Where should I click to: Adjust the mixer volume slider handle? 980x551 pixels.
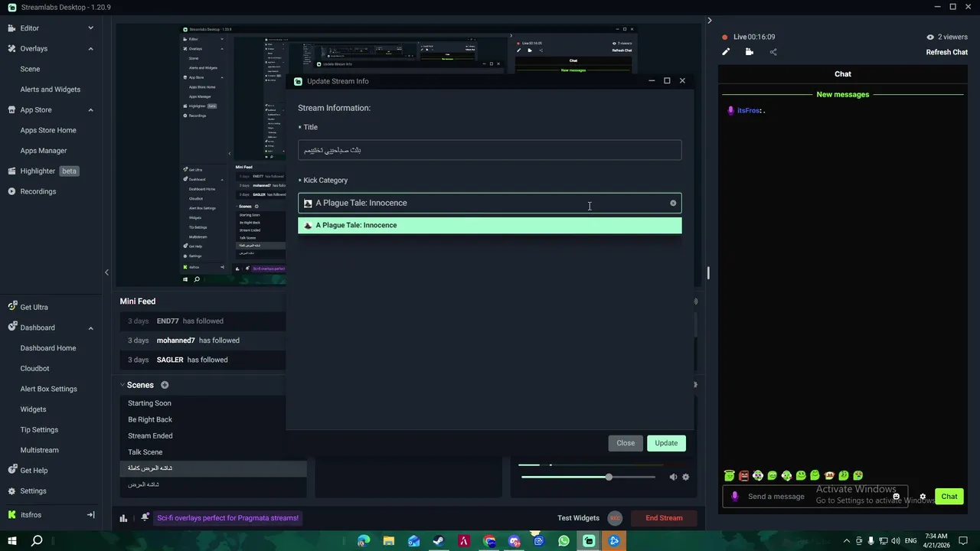click(609, 477)
